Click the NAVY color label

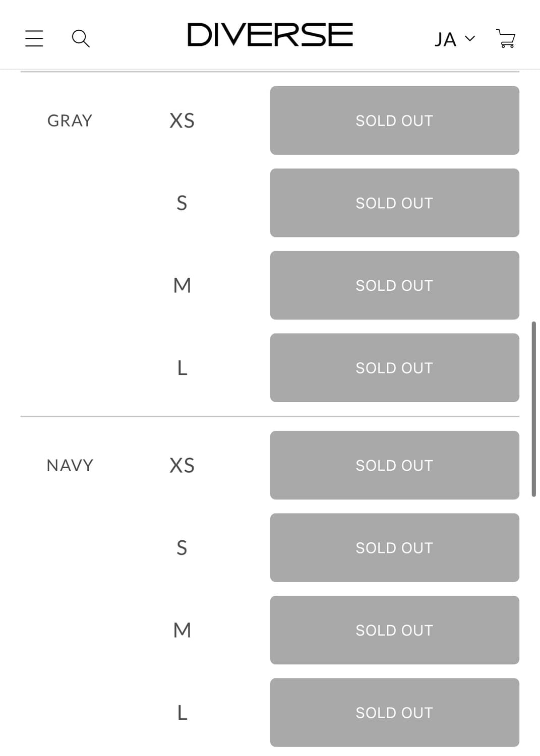tap(70, 465)
